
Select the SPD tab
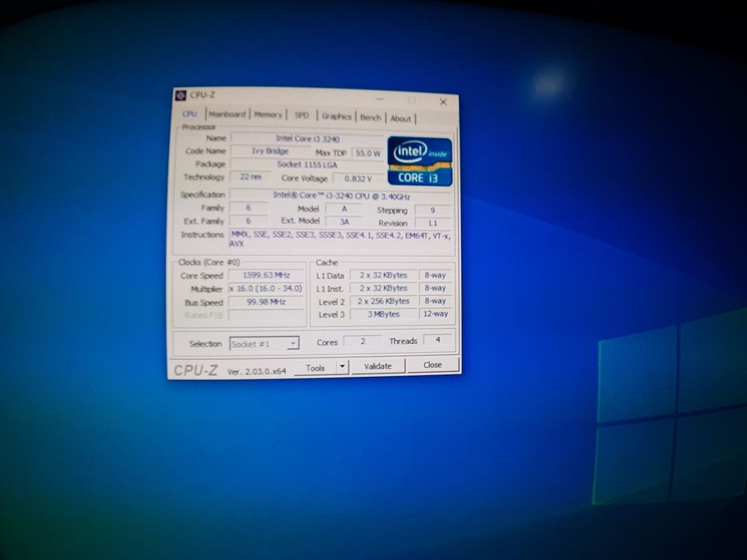[x=302, y=116]
